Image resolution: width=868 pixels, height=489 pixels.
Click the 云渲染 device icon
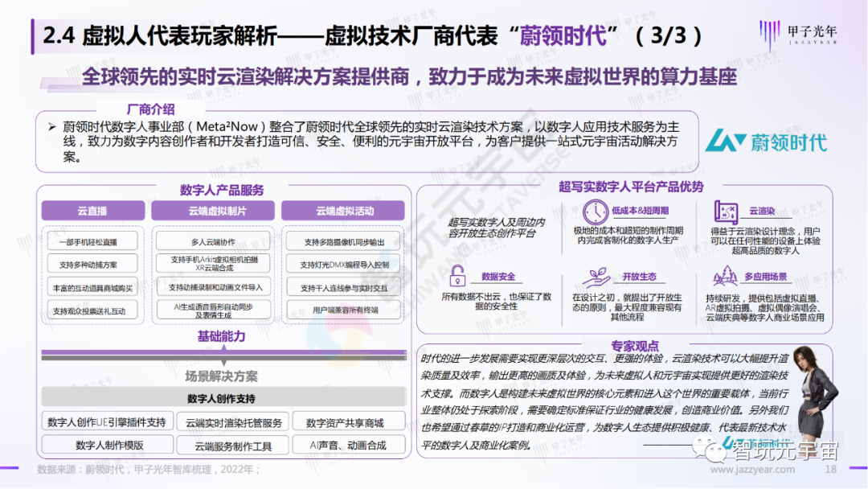[x=726, y=212]
